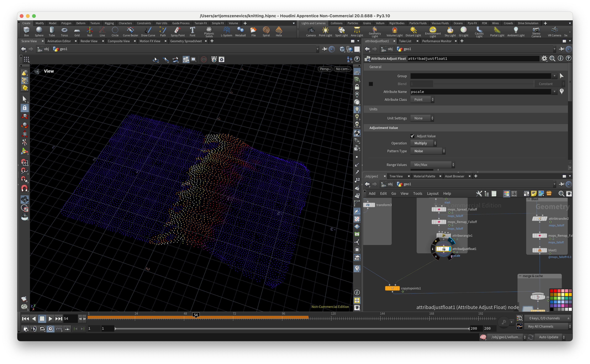The width and height of the screenshot is (590, 364).
Task: Pick the red swatch in color palette
Action: pos(555,291)
